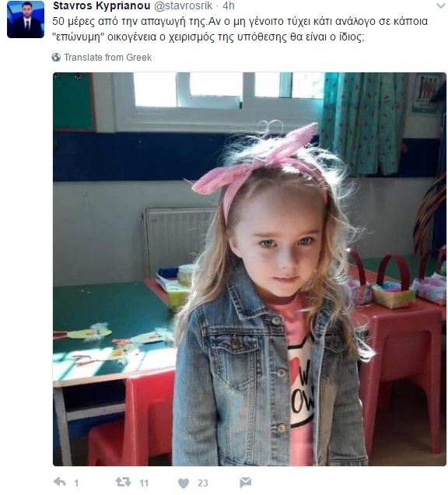Click the second line of the Greek tweet text

pyautogui.click(x=208, y=37)
